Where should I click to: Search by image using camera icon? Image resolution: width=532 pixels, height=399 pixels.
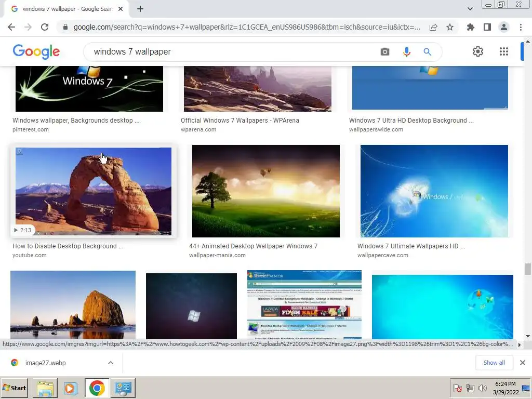coord(385,51)
